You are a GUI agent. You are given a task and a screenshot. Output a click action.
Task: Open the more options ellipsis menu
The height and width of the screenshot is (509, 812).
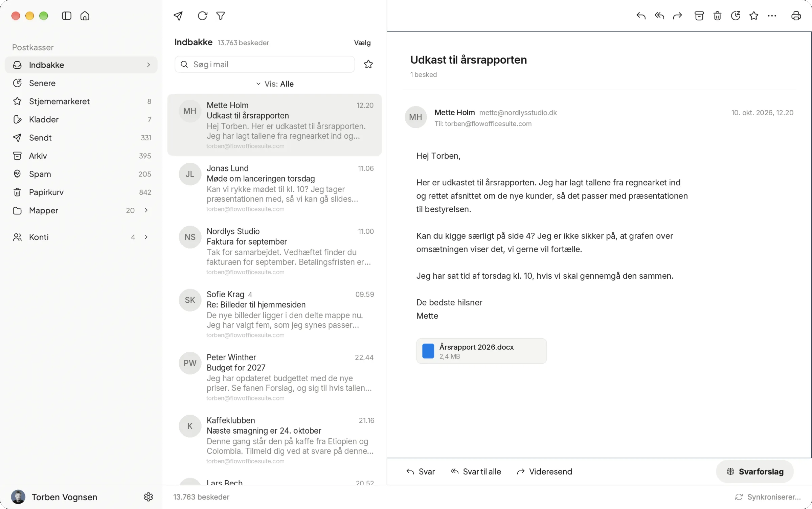pos(772,16)
